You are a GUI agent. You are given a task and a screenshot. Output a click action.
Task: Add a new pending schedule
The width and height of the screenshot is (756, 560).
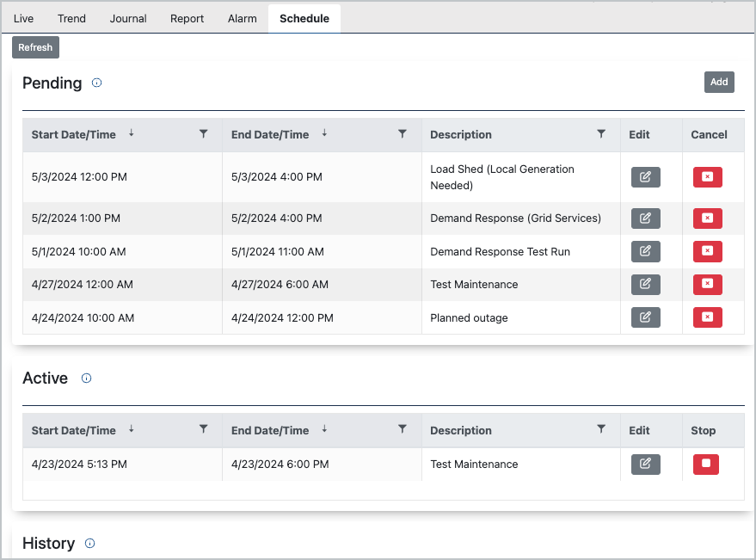(x=719, y=82)
